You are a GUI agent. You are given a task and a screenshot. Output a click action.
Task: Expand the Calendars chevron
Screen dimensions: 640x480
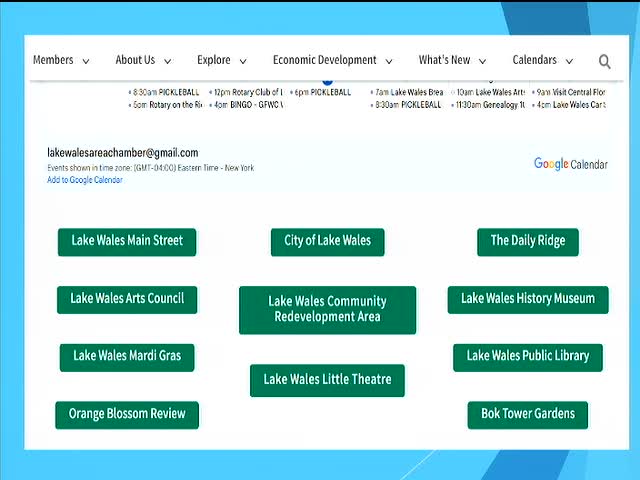[569, 61]
